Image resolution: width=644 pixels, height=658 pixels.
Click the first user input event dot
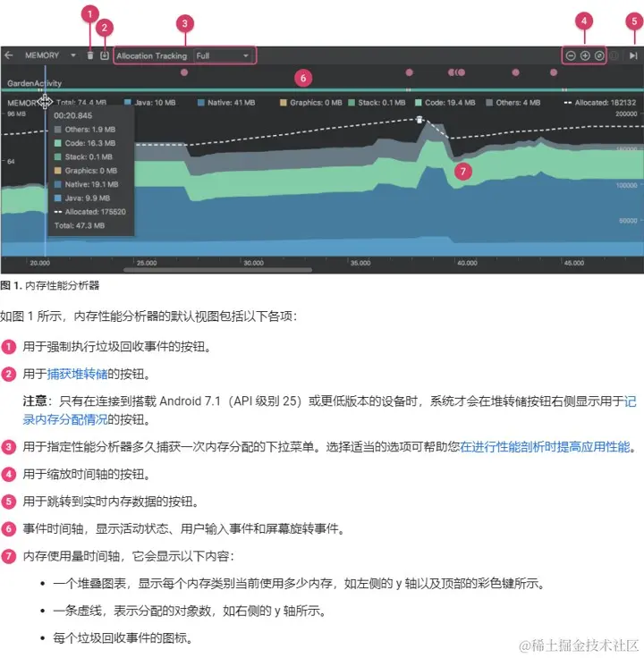click(x=184, y=72)
